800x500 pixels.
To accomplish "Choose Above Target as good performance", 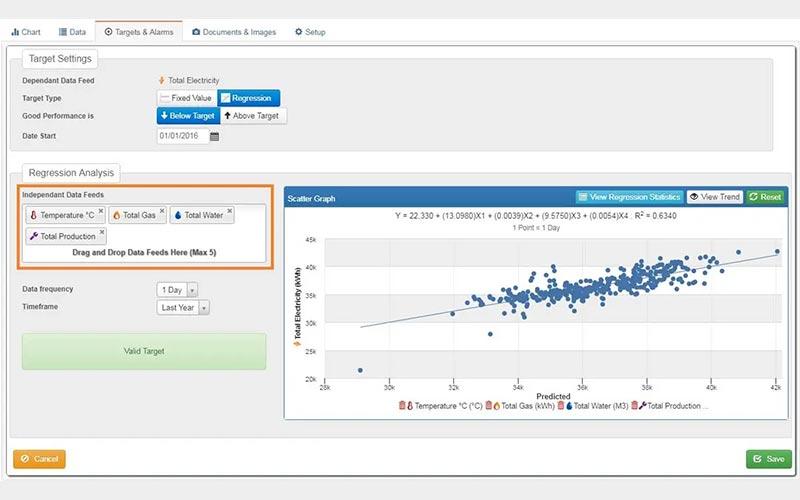I will click(x=253, y=116).
